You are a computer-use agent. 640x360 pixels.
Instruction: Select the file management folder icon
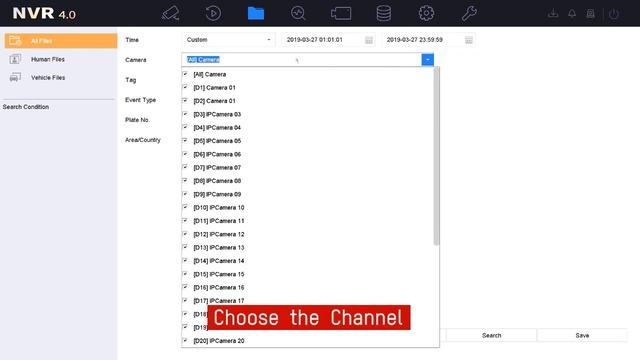(x=256, y=13)
